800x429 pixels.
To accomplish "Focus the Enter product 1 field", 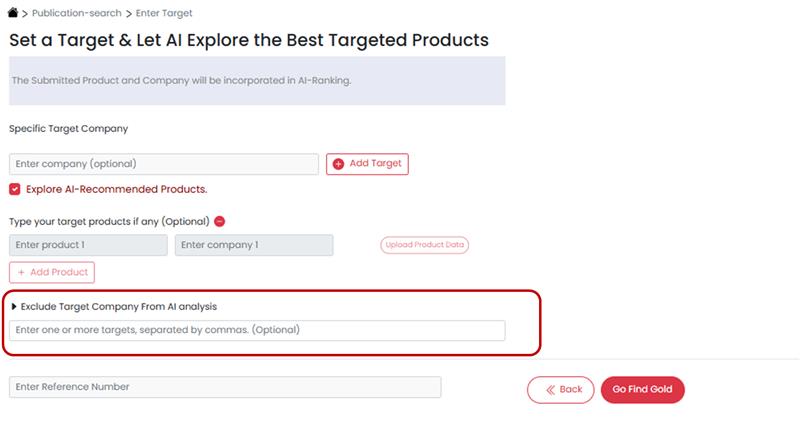I will coord(88,245).
